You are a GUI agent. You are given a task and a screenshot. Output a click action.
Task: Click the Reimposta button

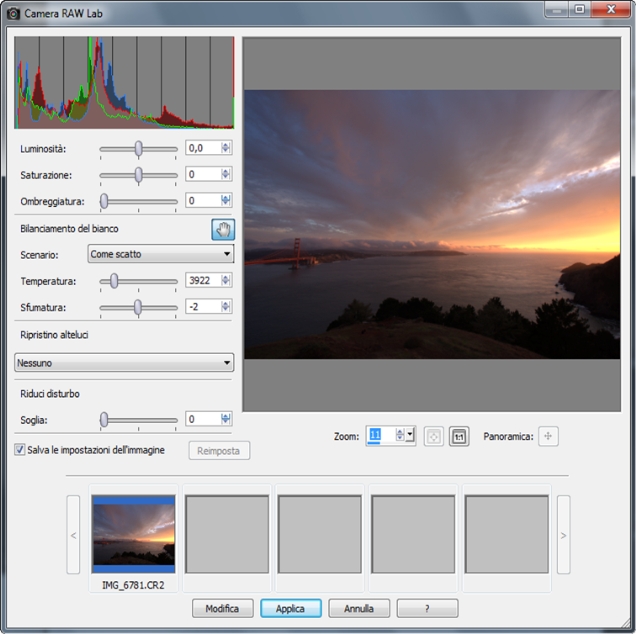point(219,451)
